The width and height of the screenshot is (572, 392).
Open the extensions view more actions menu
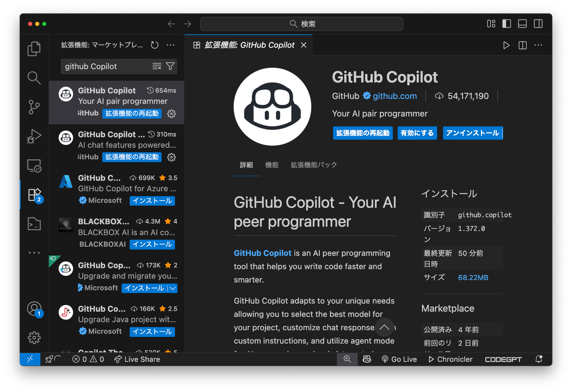[x=171, y=45]
